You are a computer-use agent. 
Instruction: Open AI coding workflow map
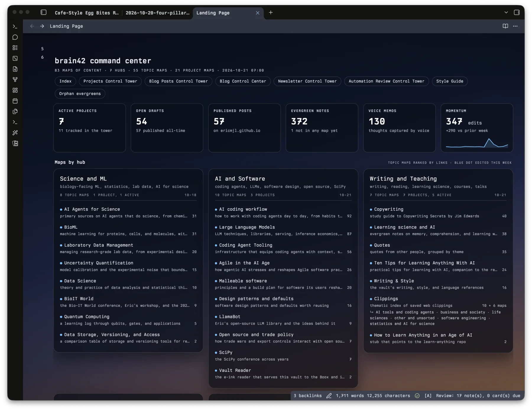pos(243,209)
